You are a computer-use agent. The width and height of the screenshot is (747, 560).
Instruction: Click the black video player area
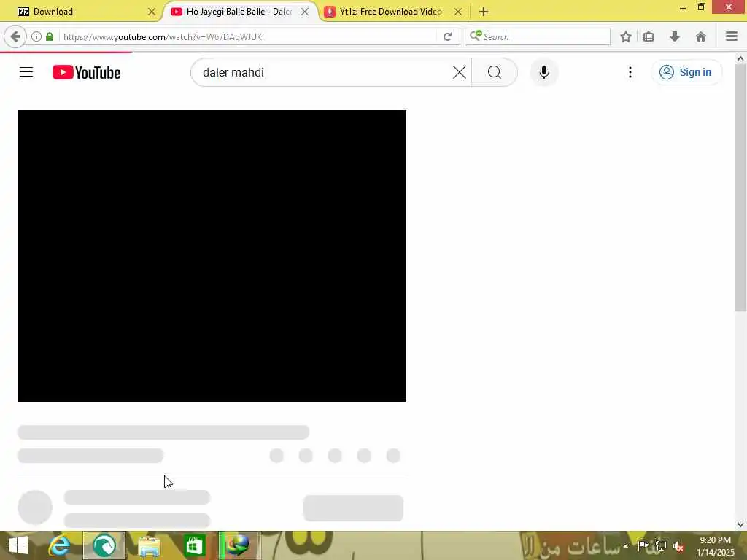click(212, 256)
